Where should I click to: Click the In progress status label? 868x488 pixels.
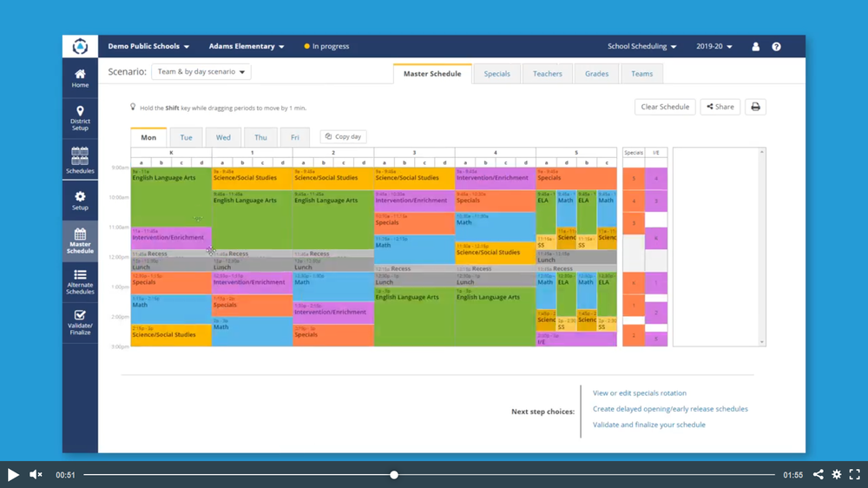coord(326,47)
